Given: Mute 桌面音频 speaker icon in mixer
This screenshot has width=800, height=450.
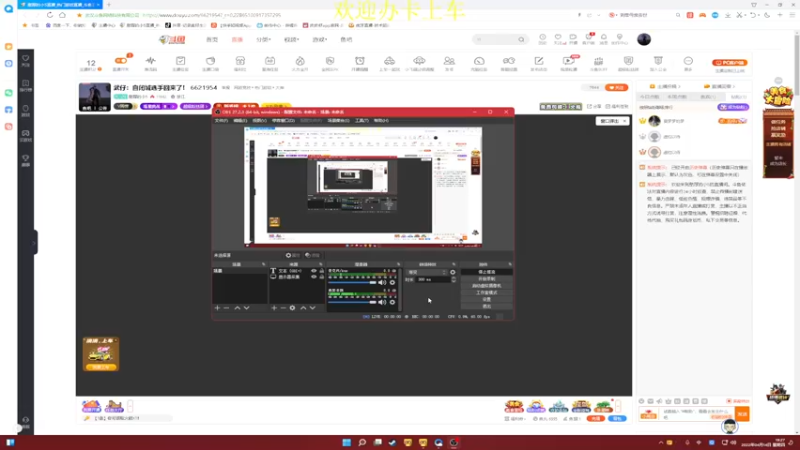Looking at the screenshot, I should (382, 302).
